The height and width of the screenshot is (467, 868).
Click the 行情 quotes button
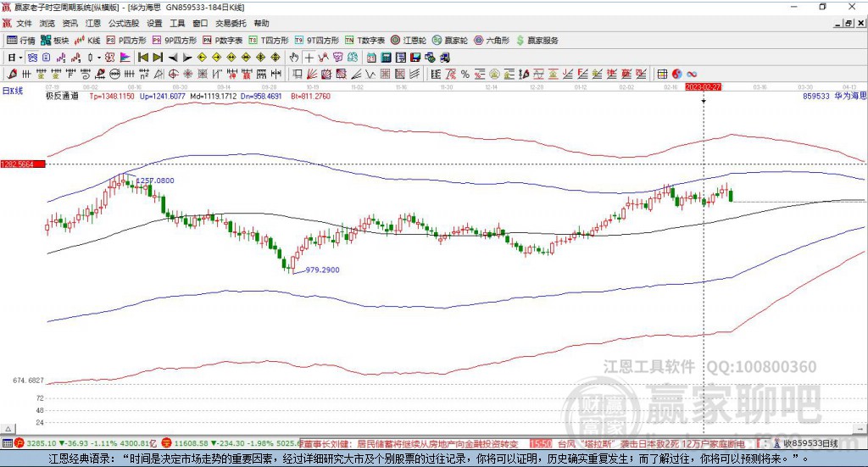click(x=21, y=41)
